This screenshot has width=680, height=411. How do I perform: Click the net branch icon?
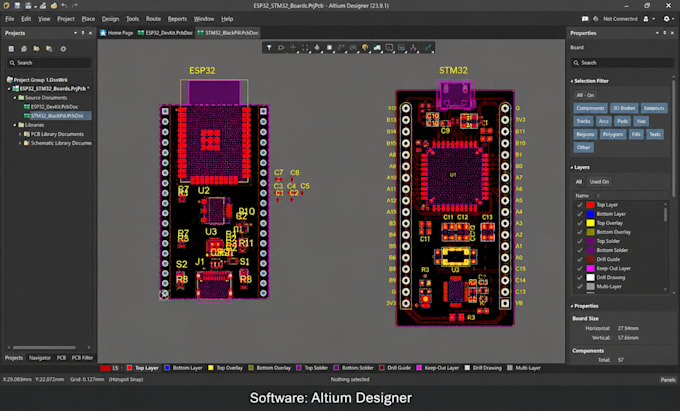414,48
